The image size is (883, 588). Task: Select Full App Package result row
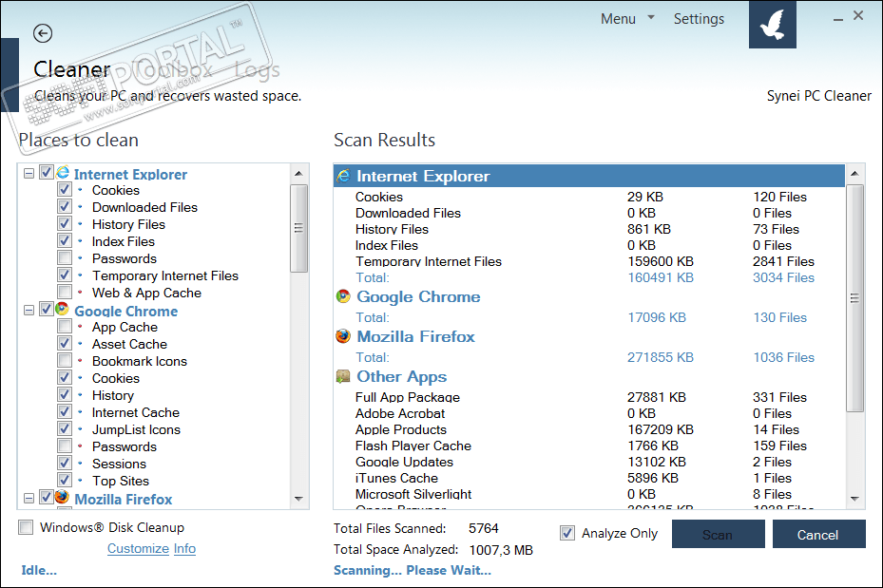[x=589, y=397]
